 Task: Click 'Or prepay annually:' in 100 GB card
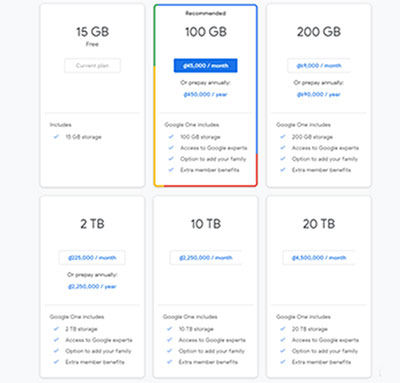tap(206, 83)
